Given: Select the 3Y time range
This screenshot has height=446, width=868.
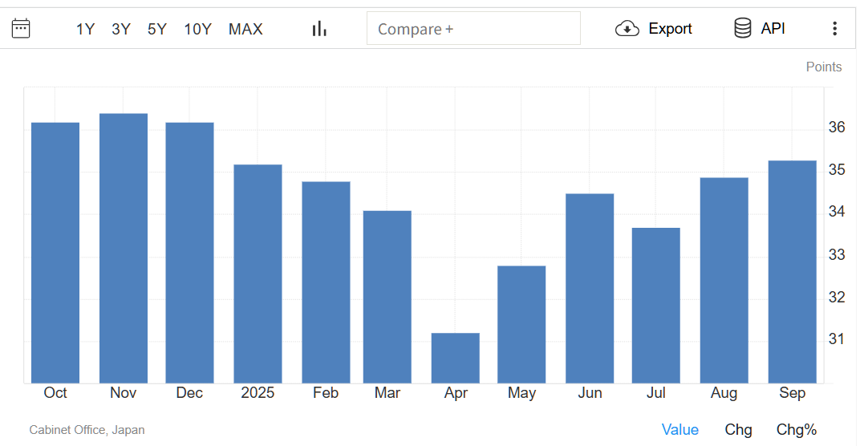Looking at the screenshot, I should [x=121, y=29].
